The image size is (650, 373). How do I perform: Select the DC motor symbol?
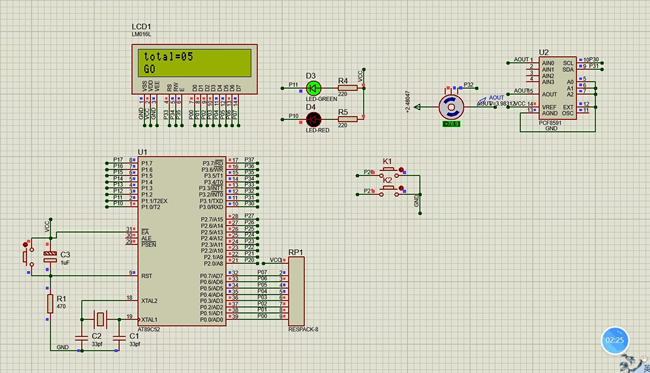pyautogui.click(x=451, y=107)
